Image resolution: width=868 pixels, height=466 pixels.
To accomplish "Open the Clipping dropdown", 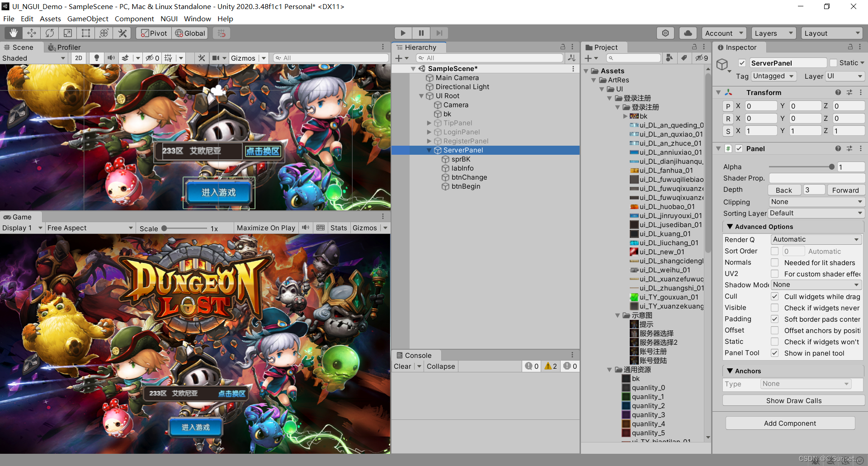I will pos(816,202).
